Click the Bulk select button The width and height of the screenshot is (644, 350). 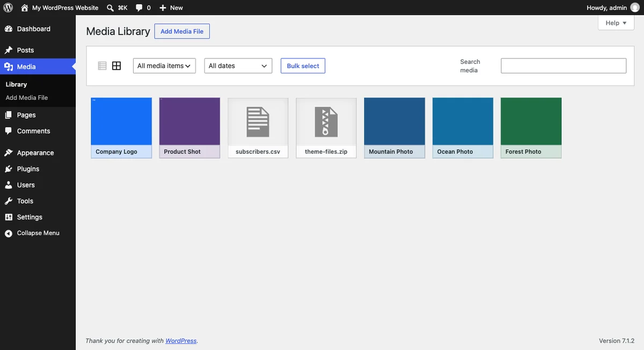coord(303,66)
